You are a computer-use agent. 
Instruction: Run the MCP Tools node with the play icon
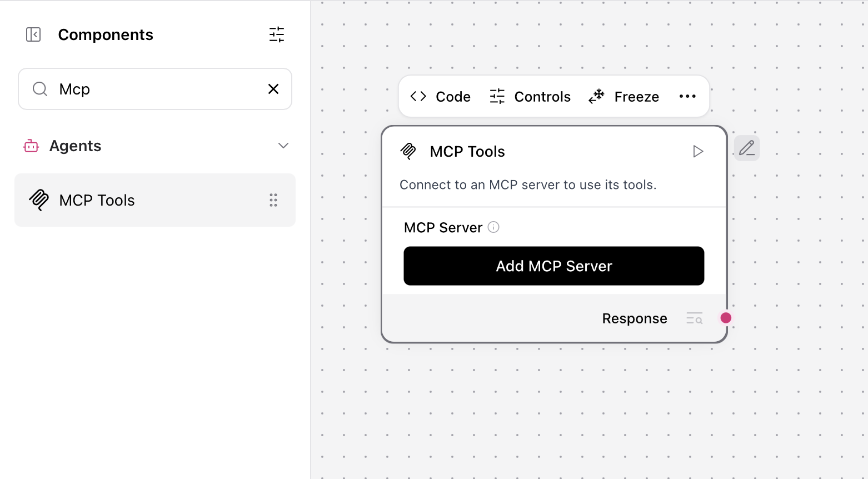point(698,151)
